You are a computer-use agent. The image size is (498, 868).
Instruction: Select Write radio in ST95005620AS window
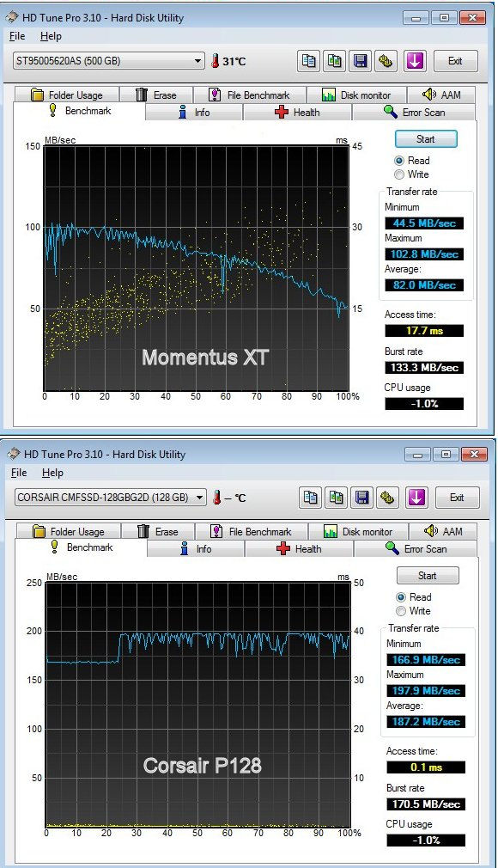click(x=399, y=174)
